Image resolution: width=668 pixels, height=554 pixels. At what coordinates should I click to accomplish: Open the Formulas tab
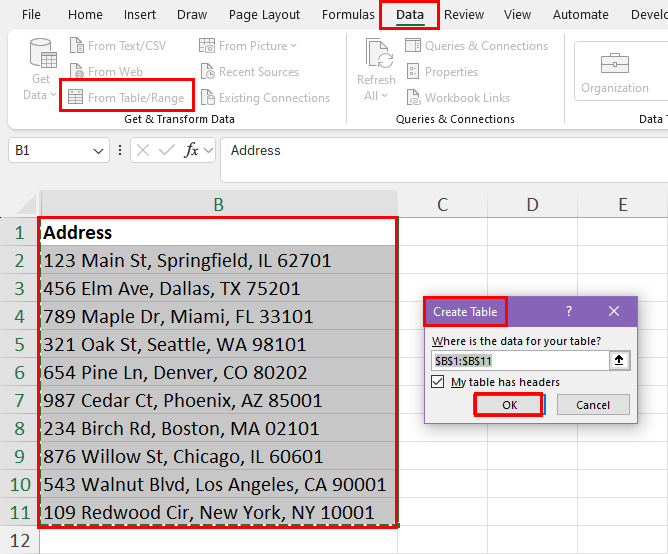(x=348, y=14)
